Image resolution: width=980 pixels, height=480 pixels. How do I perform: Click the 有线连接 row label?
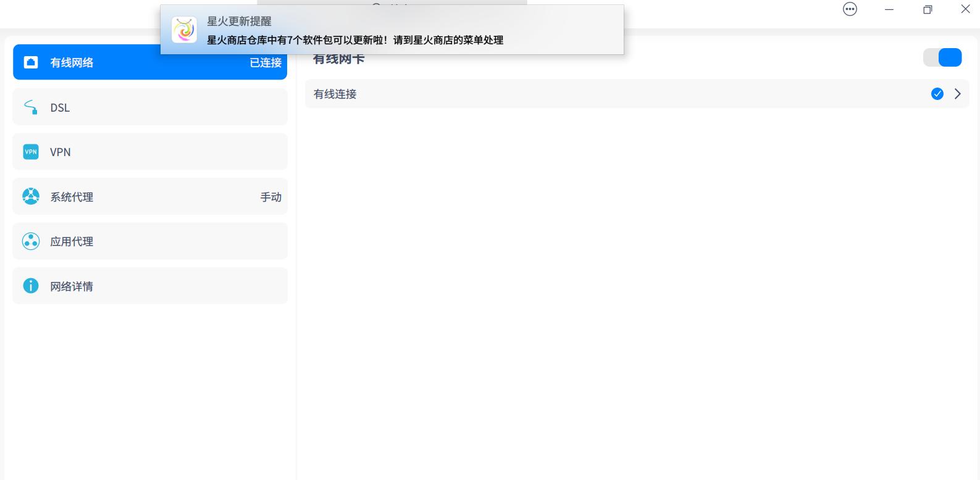coord(335,94)
